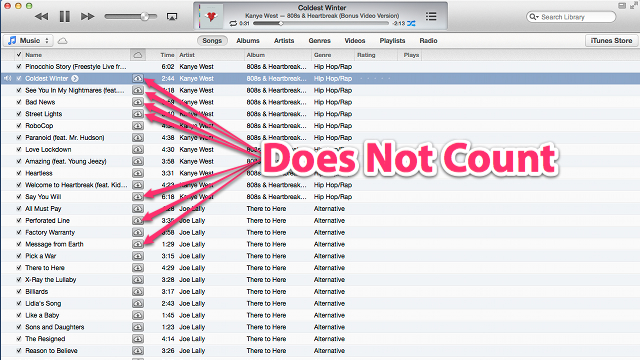
Task: Sort by the Album column header
Action: (278, 55)
